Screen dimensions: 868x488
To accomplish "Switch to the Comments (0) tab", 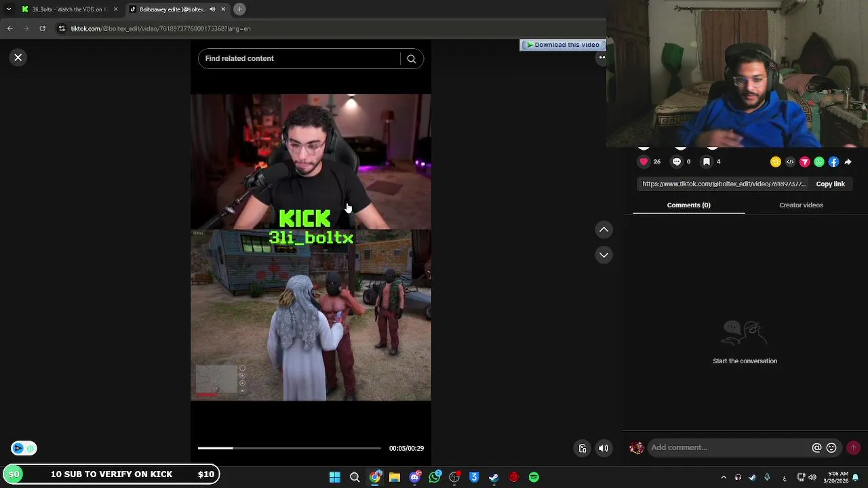I will [688, 205].
